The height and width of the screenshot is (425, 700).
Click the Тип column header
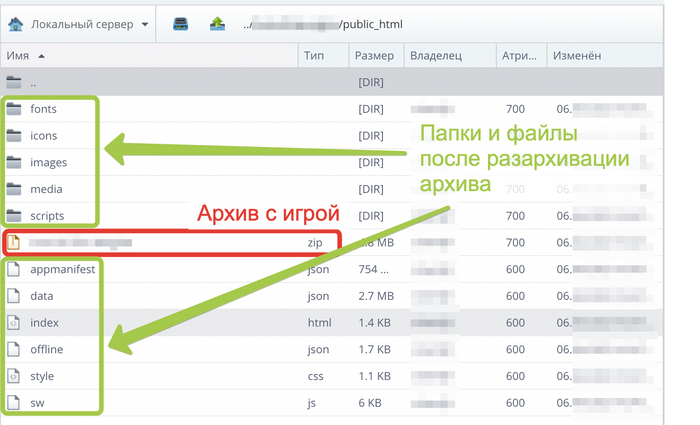point(314,56)
